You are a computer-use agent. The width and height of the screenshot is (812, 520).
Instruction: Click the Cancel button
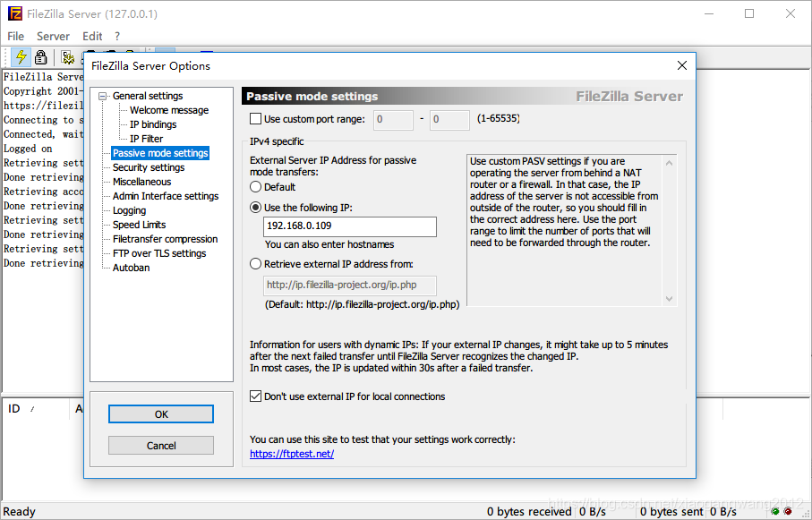click(161, 446)
